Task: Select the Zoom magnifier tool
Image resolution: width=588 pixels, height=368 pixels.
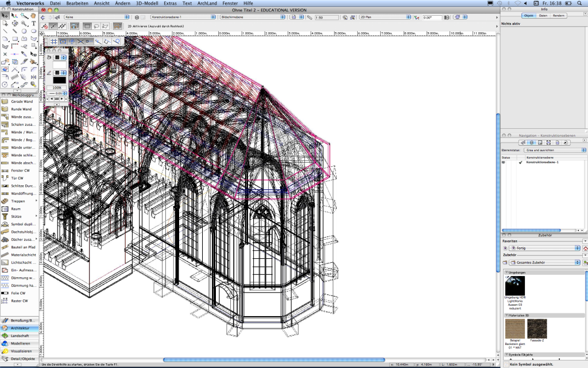Action: (x=24, y=23)
